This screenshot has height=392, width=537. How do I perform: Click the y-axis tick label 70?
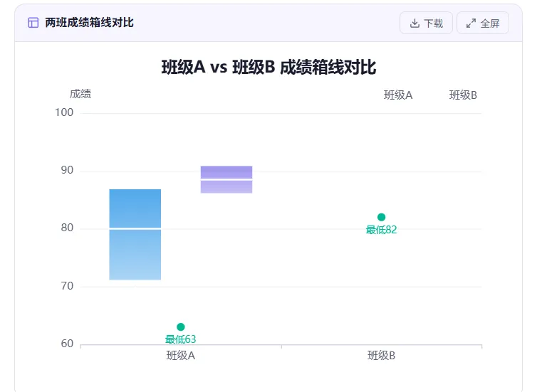pyautogui.click(x=67, y=286)
